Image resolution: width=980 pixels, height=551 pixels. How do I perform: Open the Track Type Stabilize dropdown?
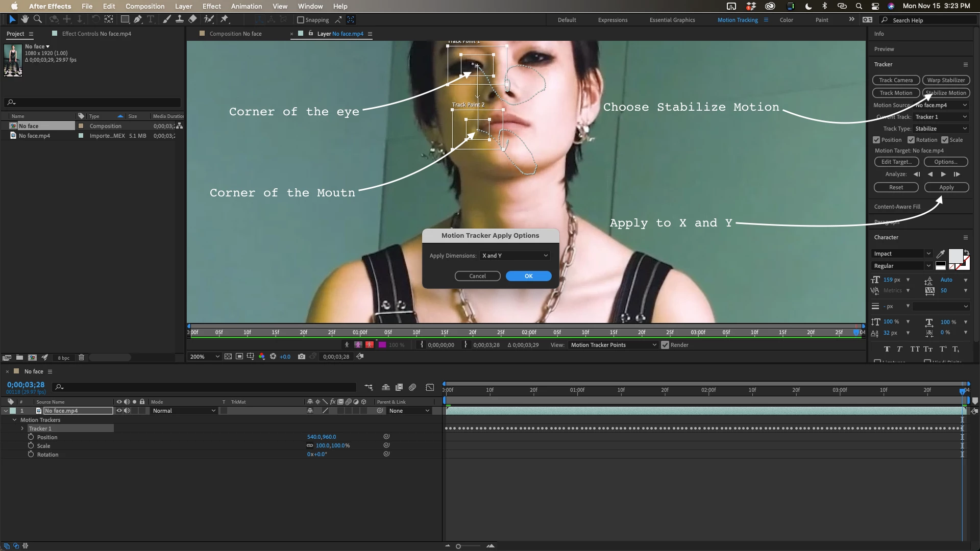point(941,129)
